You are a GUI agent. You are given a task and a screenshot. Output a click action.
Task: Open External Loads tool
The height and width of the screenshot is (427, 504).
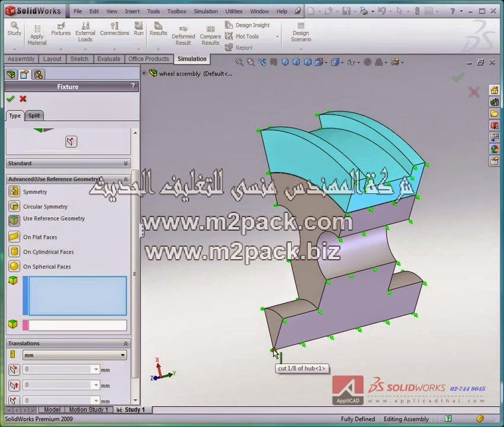(85, 32)
